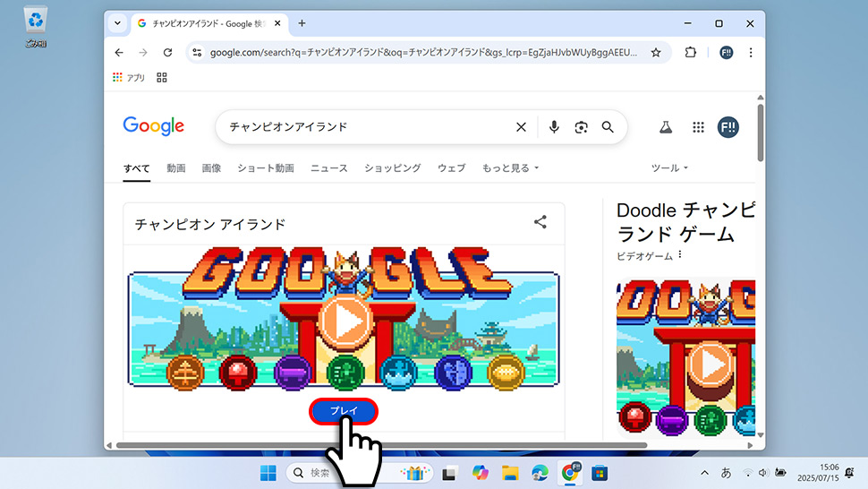Image resolution: width=868 pixels, height=489 pixels.
Task: Open Chrome three-dot menu
Action: (751, 53)
